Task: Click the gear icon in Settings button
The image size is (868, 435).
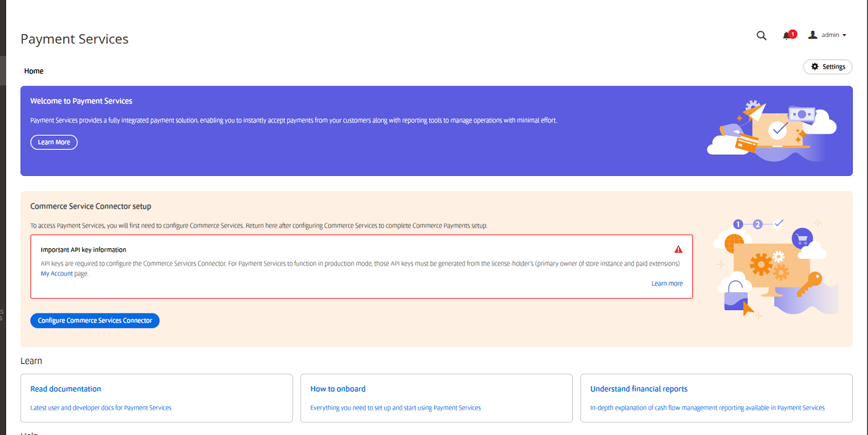Action: pyautogui.click(x=814, y=67)
